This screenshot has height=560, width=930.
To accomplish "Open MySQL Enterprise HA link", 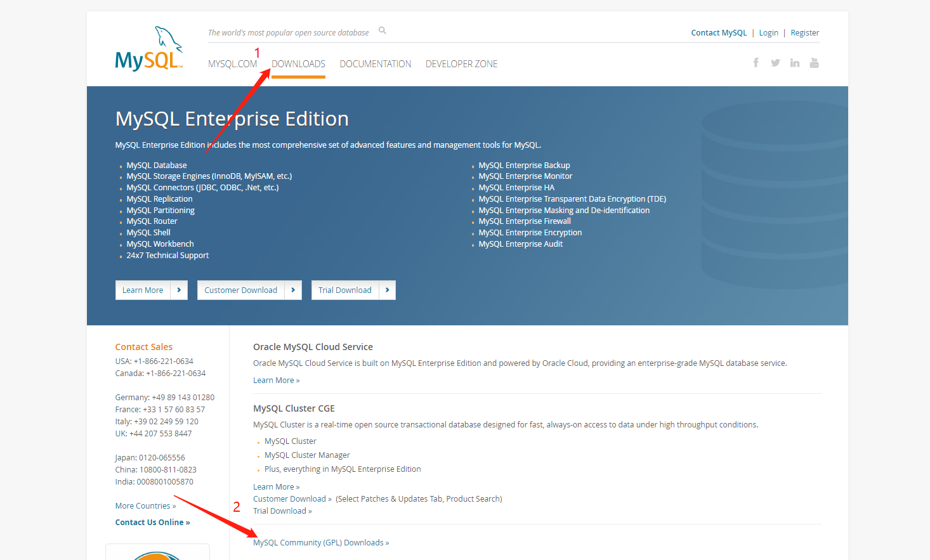I will [516, 188].
